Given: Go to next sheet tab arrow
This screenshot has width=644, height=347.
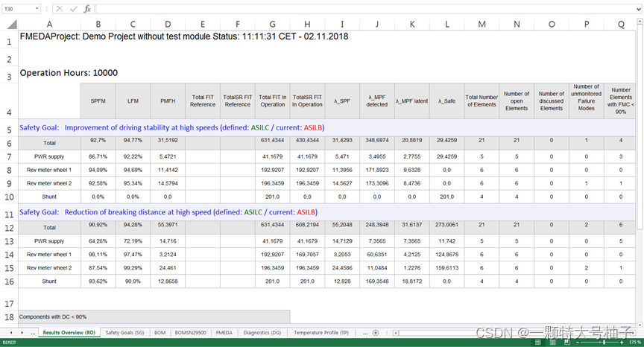Looking at the screenshot, I should (22, 333).
